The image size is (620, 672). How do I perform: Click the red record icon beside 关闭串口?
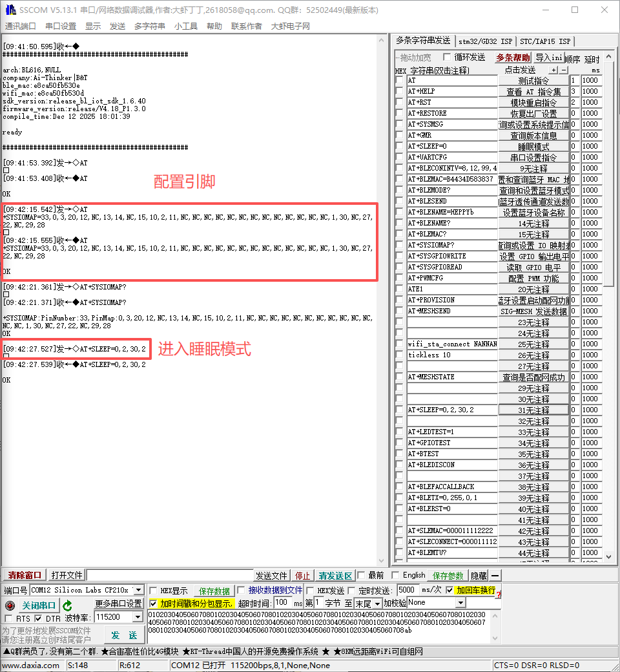click(10, 605)
